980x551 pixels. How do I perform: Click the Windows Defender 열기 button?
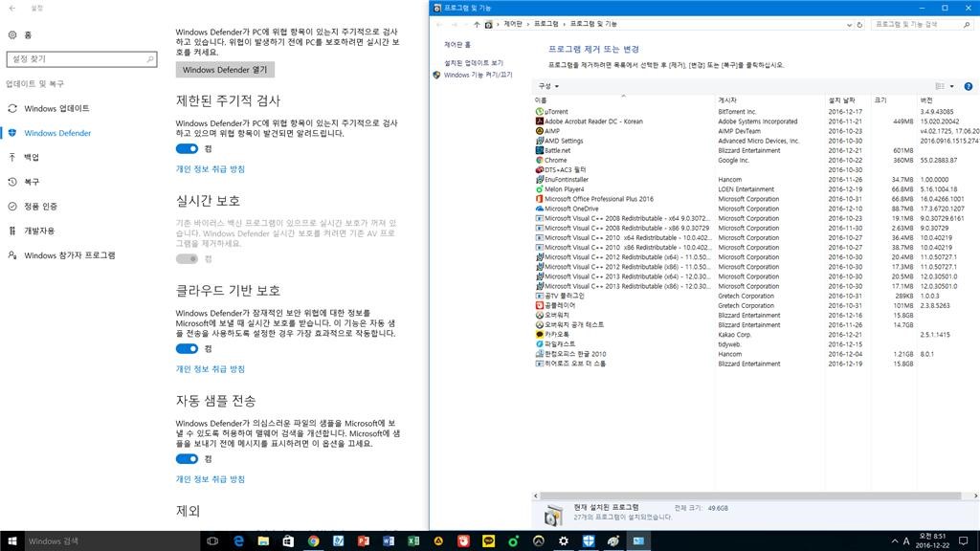pos(225,70)
